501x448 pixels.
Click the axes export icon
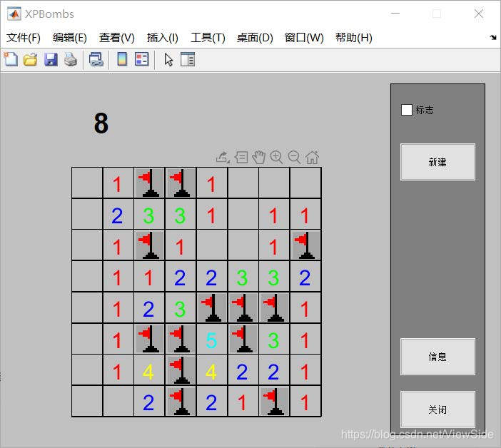pos(223,157)
